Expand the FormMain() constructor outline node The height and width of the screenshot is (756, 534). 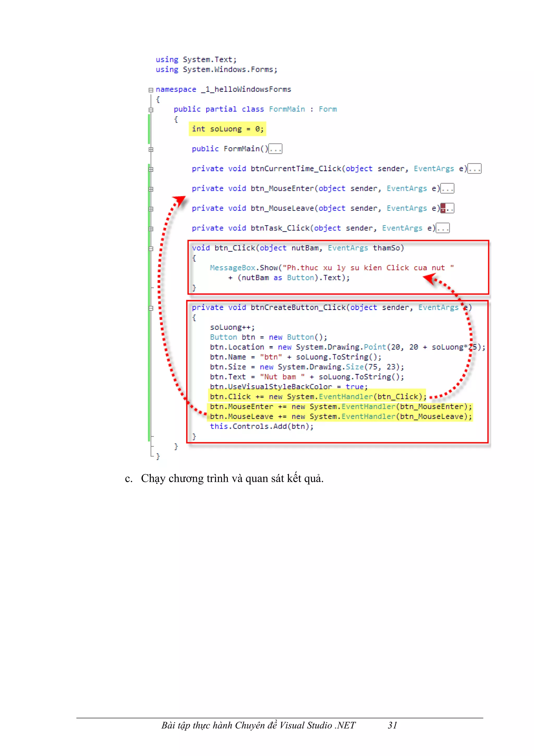pos(151,149)
